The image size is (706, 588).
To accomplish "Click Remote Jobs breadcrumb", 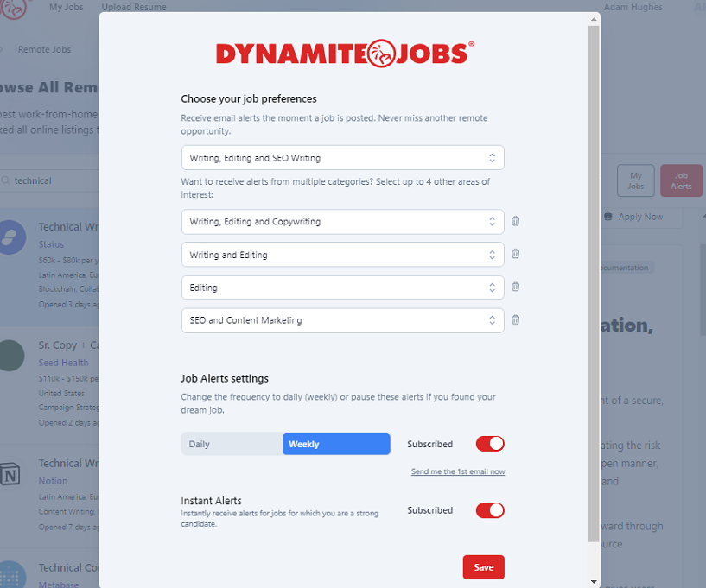I will (x=45, y=49).
